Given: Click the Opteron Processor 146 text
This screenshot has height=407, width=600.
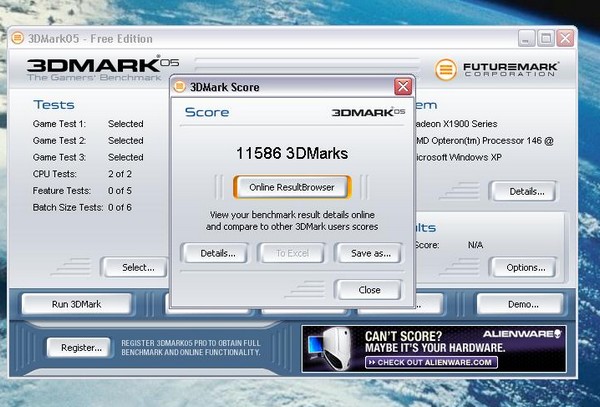Looking at the screenshot, I should click(x=485, y=141).
